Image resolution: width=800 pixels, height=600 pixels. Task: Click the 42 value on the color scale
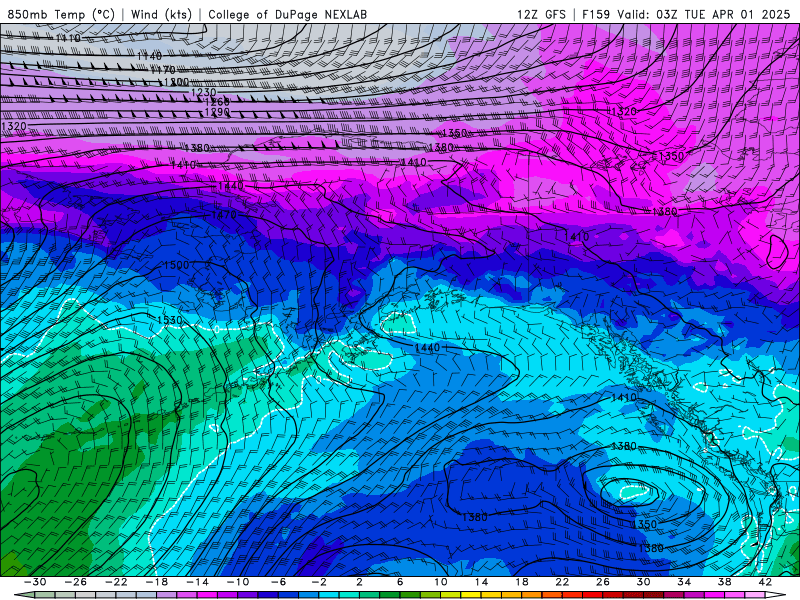click(x=764, y=582)
